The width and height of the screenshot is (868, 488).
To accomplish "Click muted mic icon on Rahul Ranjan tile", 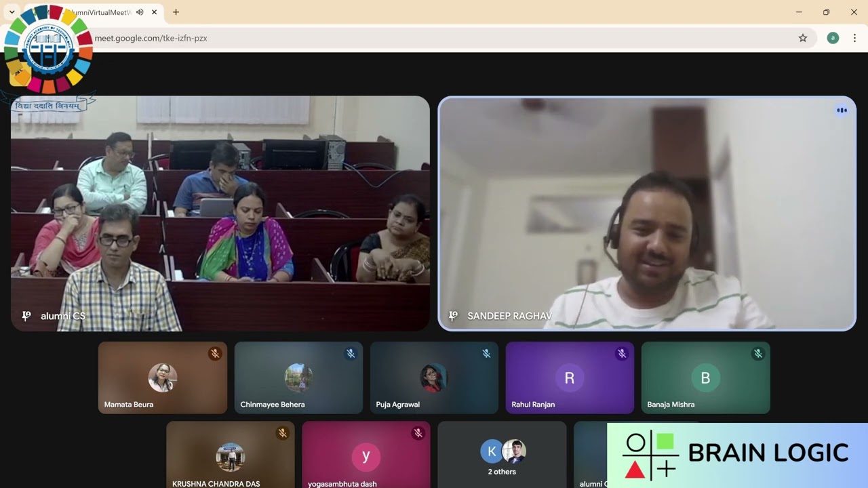I will [x=622, y=354].
